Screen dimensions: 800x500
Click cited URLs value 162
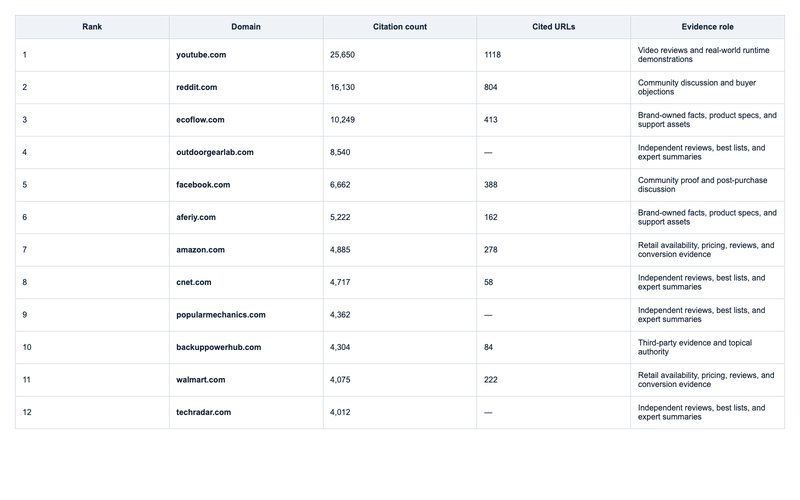click(491, 217)
